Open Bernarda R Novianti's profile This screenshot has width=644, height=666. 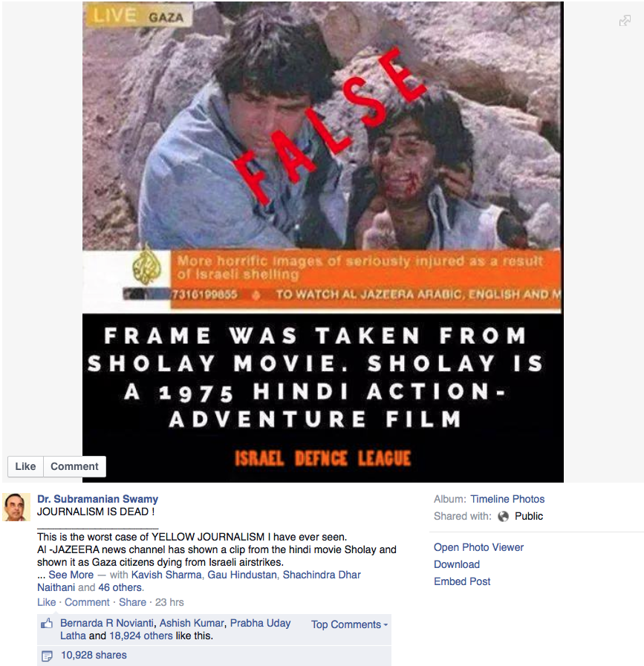107,623
